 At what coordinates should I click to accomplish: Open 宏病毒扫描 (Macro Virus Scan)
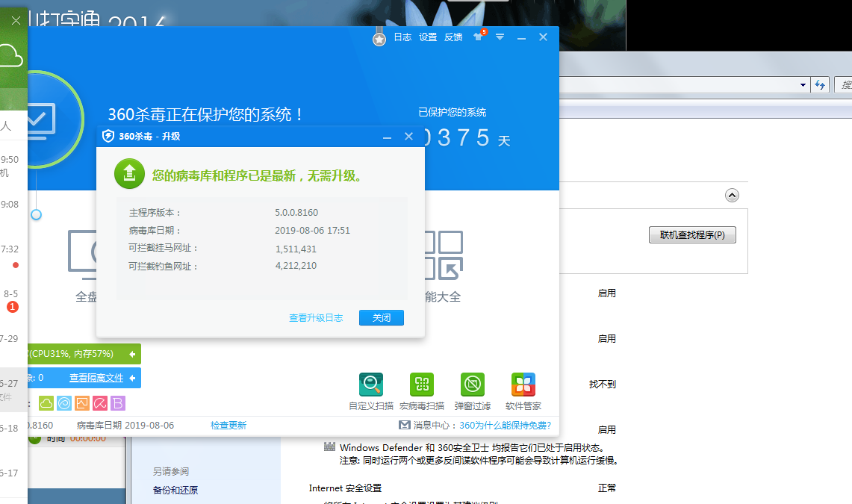pos(422,385)
